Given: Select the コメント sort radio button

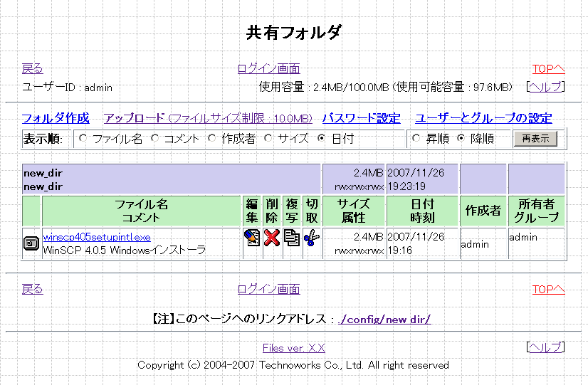Looking at the screenshot, I should point(154,138).
